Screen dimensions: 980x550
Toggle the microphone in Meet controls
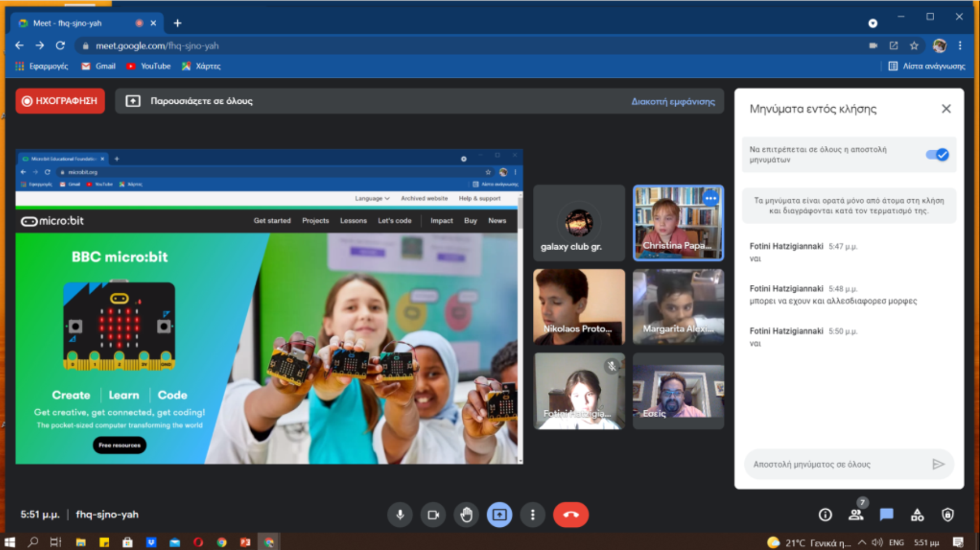[x=400, y=515]
